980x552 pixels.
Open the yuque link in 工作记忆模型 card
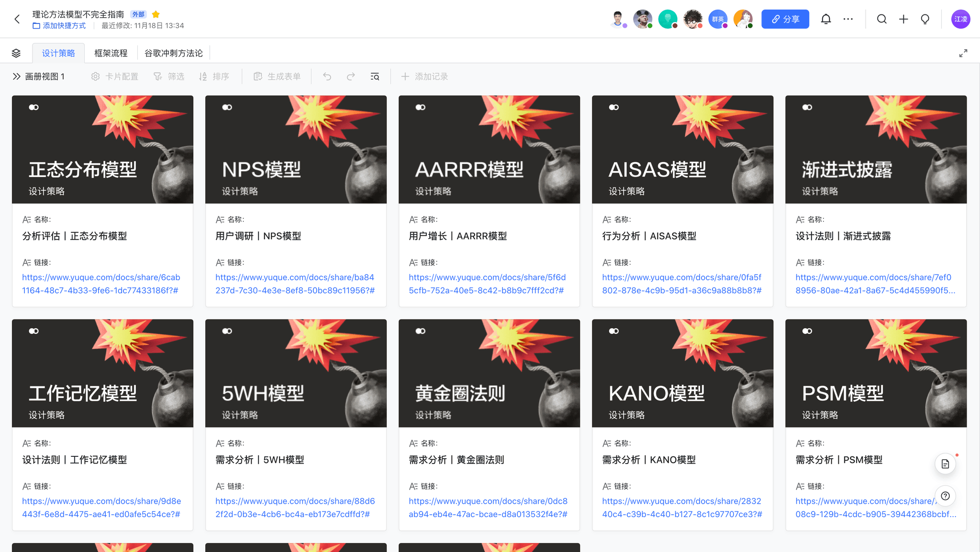tap(101, 508)
